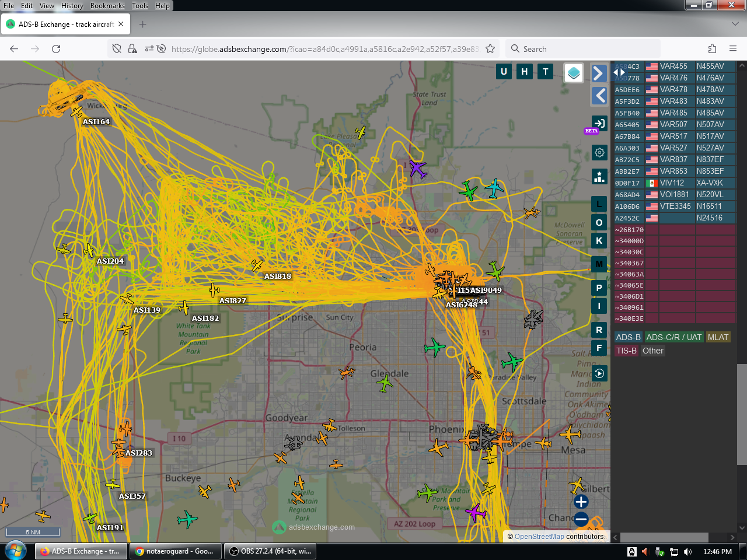The image size is (747, 560).
Task: Open replay playback circle icon
Action: tap(599, 373)
